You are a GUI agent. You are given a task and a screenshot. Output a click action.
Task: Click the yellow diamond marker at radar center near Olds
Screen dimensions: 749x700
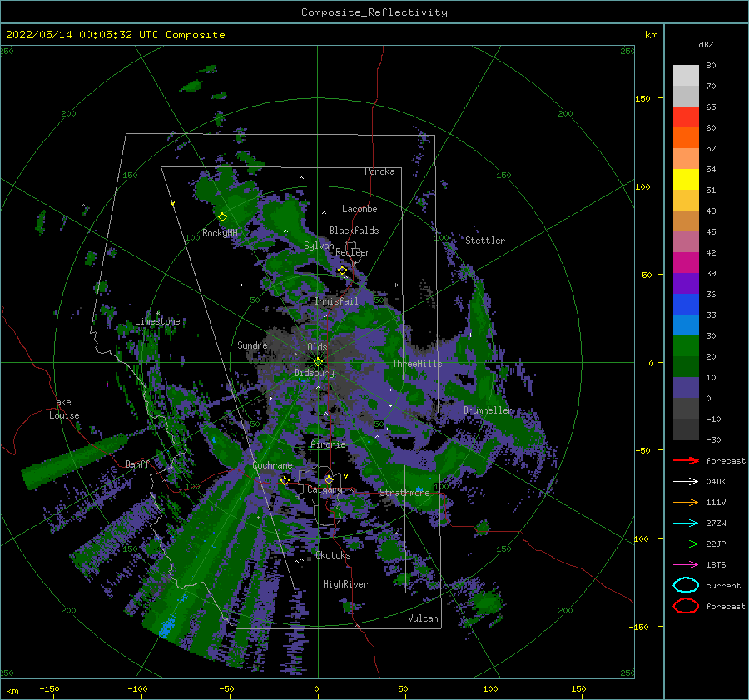[x=318, y=362]
